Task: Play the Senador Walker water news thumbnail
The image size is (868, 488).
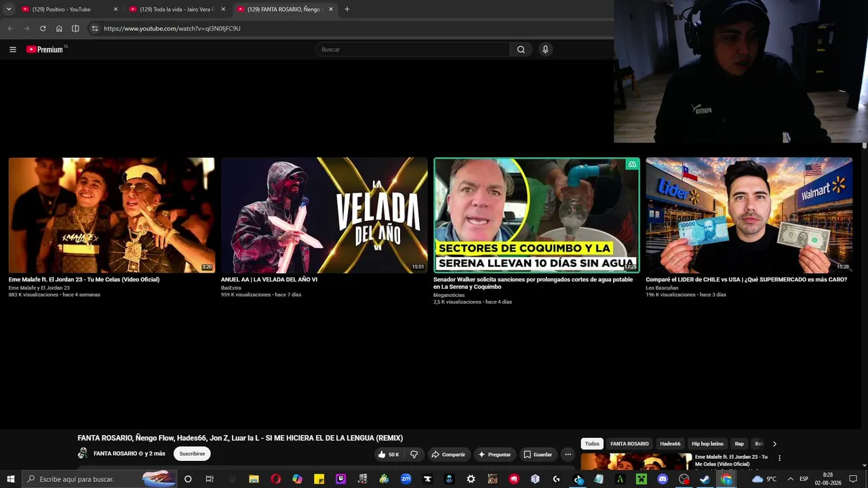Action: pos(536,215)
